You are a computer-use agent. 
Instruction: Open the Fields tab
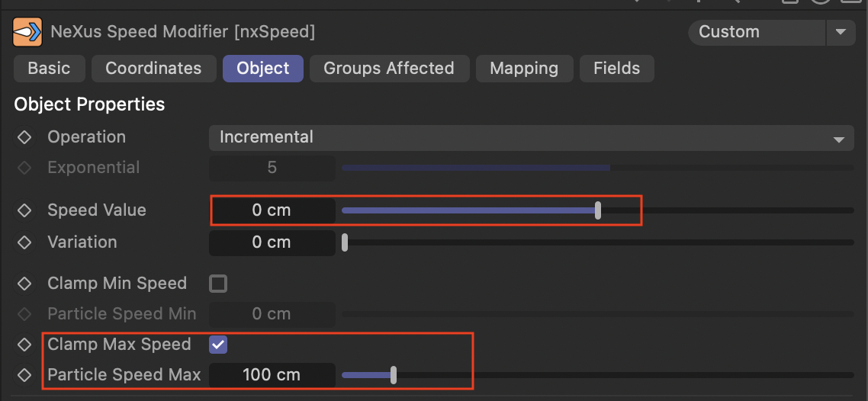[617, 69]
